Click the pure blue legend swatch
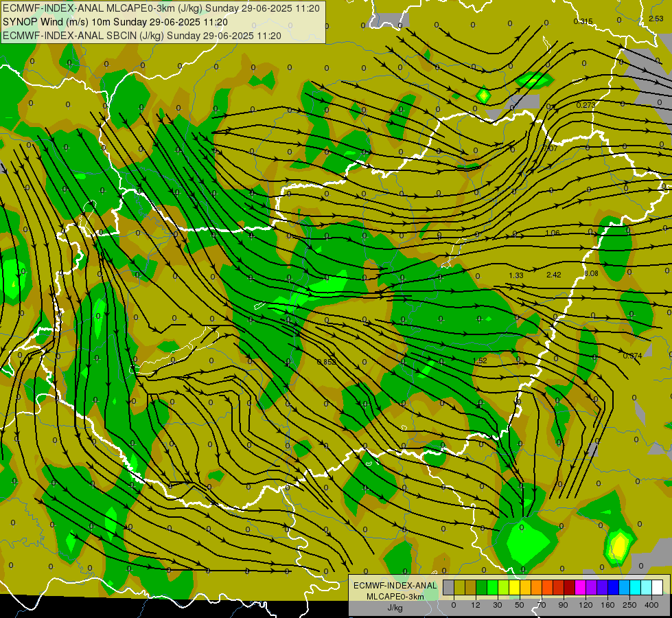The width and height of the screenshot is (672, 618). pyautogui.click(x=614, y=587)
